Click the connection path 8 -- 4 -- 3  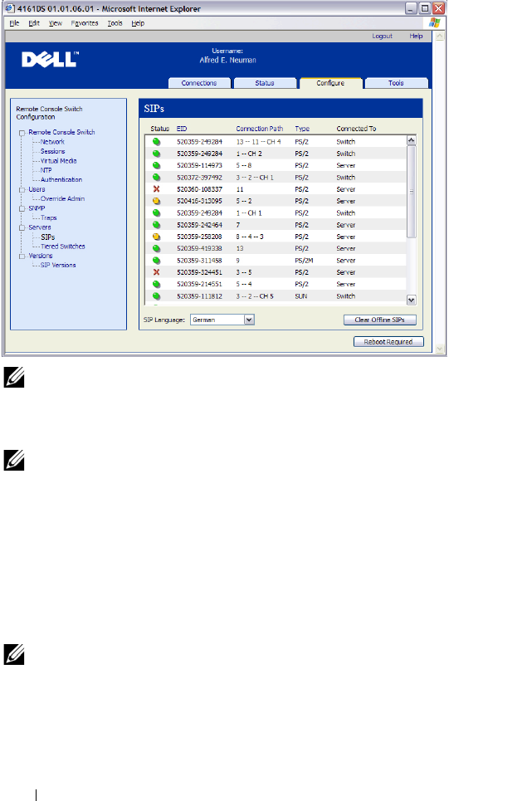pos(250,237)
